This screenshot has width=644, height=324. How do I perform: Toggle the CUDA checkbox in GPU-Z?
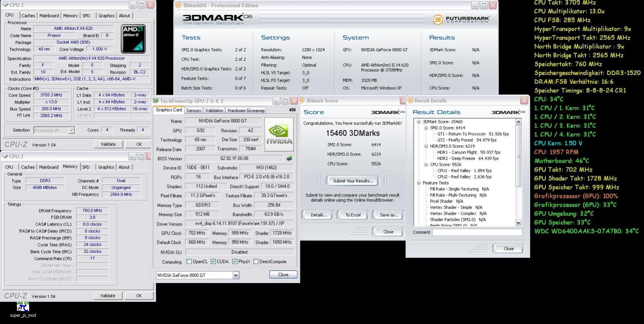(x=213, y=262)
